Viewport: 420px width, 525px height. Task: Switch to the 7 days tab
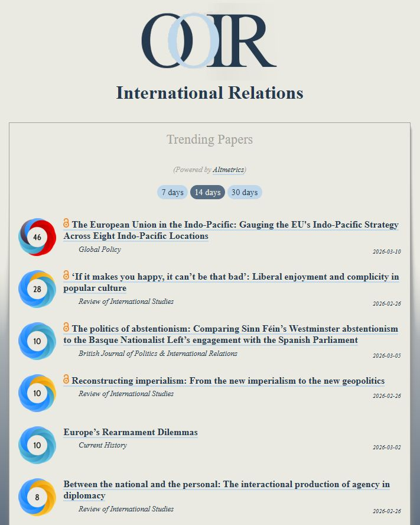click(172, 192)
